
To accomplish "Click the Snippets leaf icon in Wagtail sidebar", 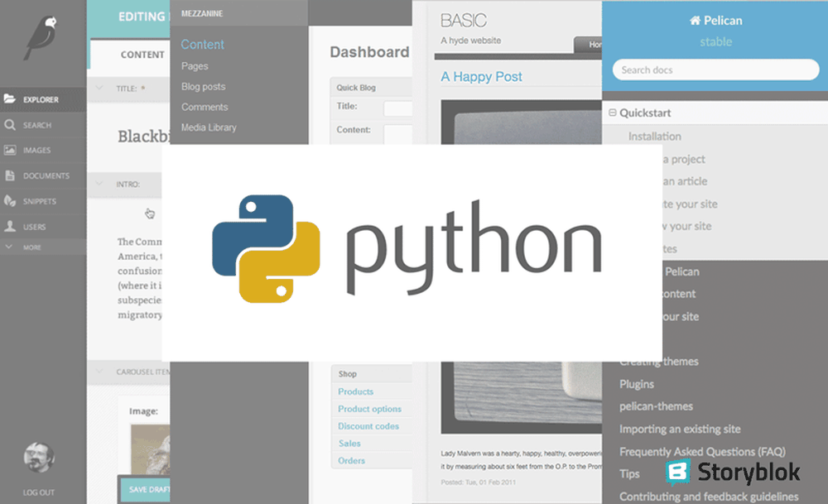I will tap(10, 200).
